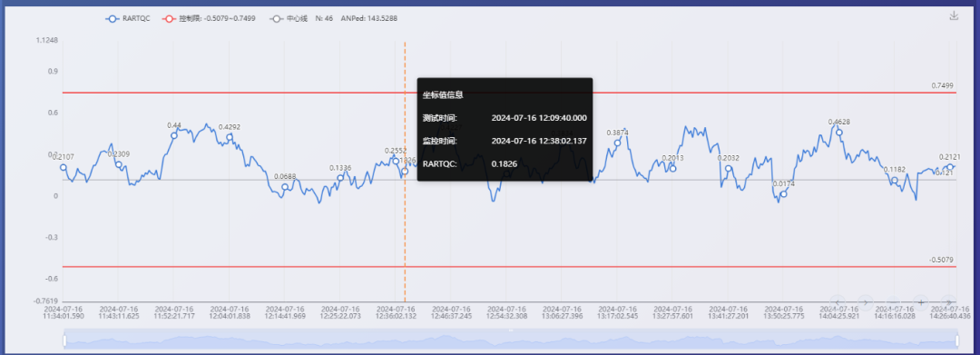Click the data zoom preview bar
The image size is (980, 355).
(x=510, y=340)
